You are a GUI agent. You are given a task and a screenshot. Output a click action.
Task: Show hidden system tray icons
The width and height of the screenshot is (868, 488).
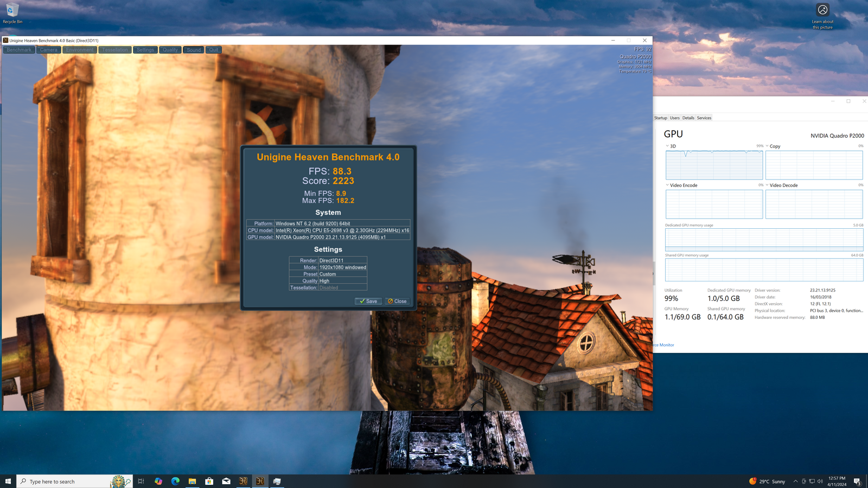click(795, 481)
